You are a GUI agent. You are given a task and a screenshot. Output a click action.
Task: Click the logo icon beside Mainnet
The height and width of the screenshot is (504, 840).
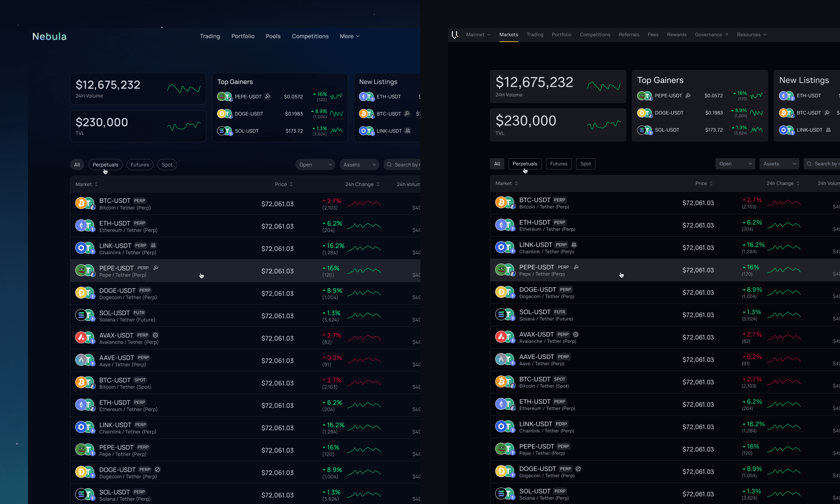click(x=455, y=35)
